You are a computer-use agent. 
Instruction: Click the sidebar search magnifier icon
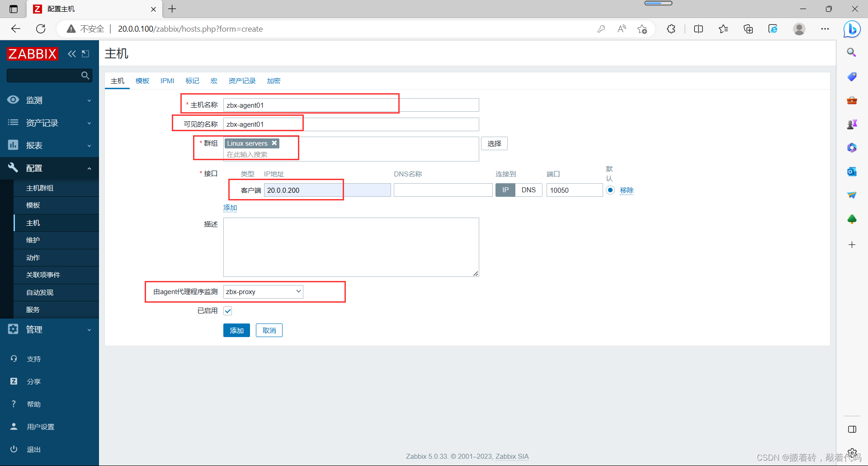[85, 76]
